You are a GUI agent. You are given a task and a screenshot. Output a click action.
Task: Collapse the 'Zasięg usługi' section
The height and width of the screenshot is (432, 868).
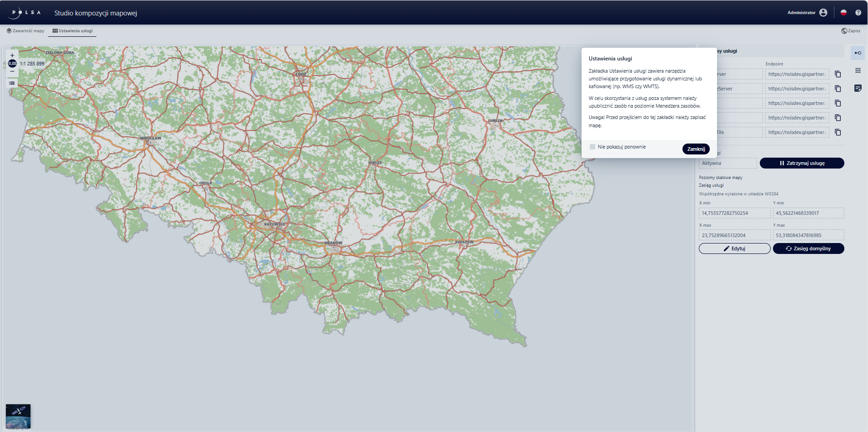(711, 185)
